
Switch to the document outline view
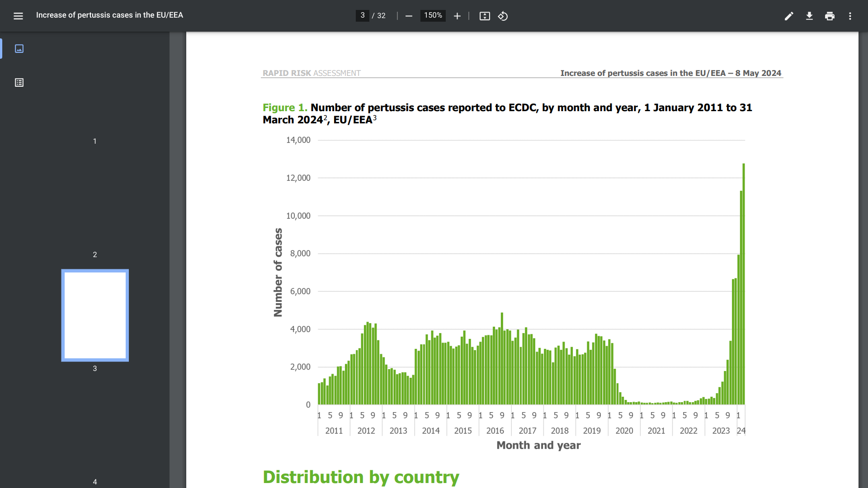(19, 82)
